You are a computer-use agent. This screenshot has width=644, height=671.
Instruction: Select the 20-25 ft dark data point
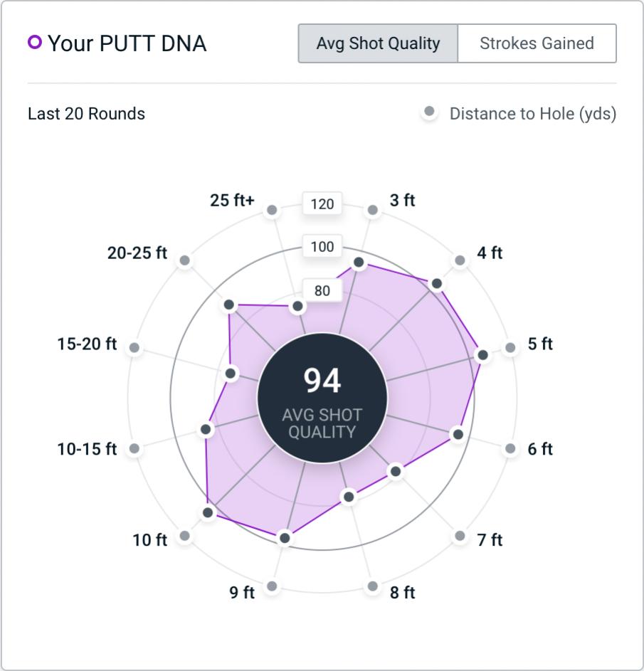click(229, 305)
